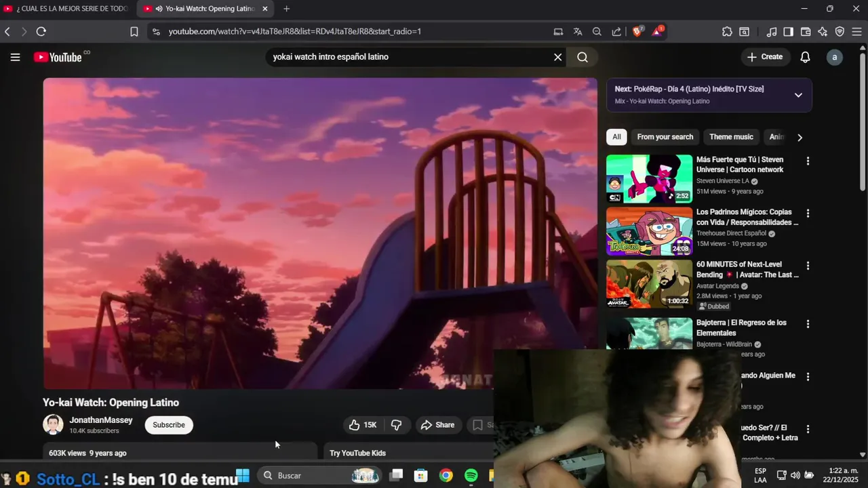868x488 pixels.
Task: Click the video player area
Action: point(320,233)
